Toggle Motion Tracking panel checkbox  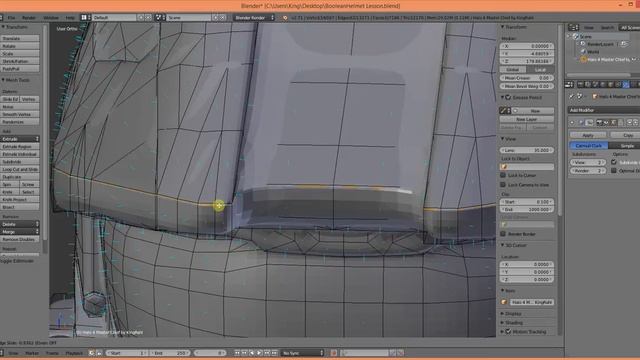pos(508,332)
